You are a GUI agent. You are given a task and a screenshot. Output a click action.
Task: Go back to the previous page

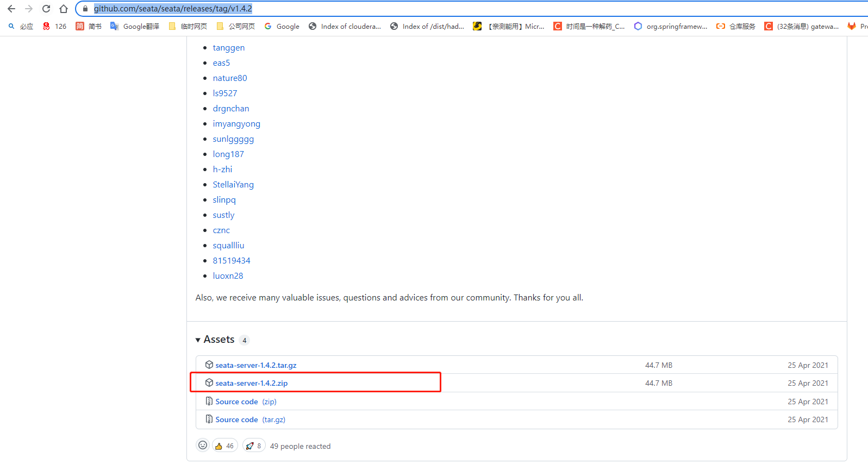coord(11,9)
